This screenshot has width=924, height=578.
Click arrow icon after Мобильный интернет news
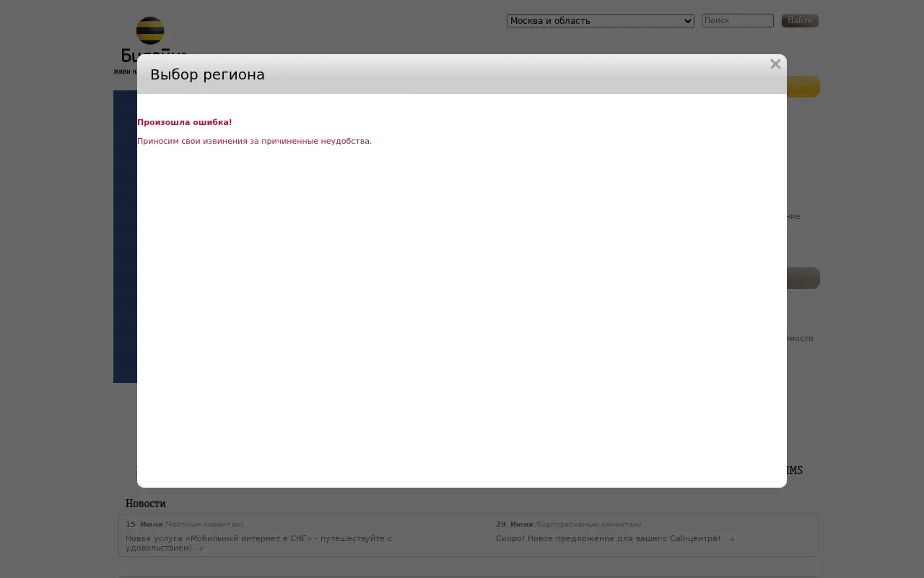[201, 548]
